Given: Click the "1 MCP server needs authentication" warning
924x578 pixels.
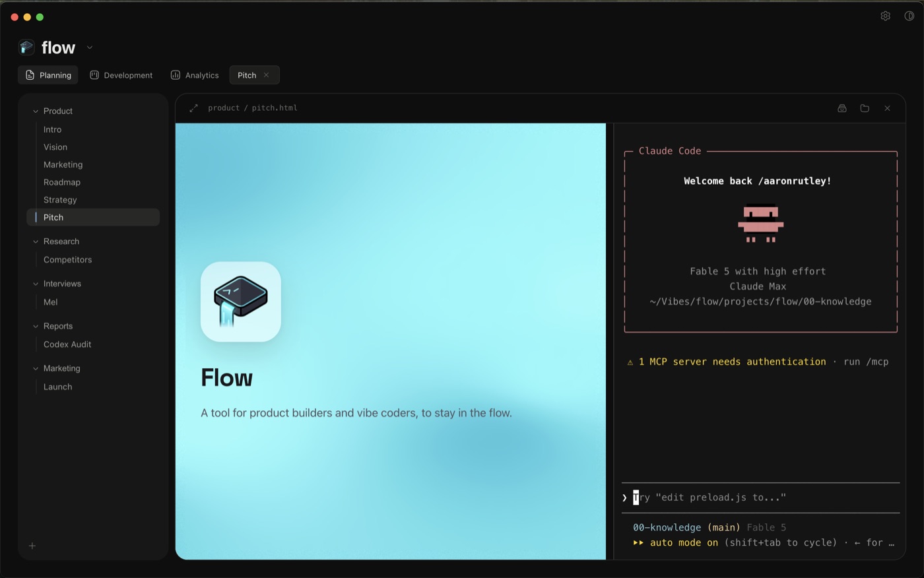Looking at the screenshot, I should [x=732, y=362].
